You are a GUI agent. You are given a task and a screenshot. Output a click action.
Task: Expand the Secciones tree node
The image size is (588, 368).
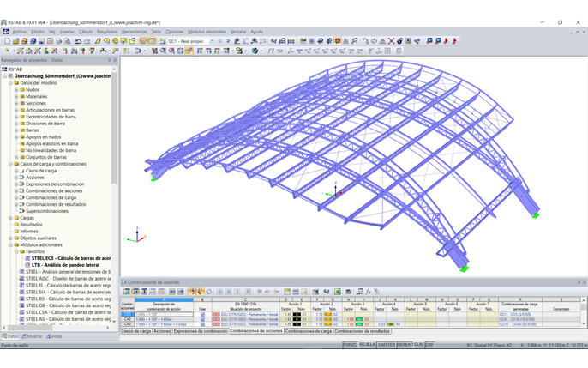(16, 103)
